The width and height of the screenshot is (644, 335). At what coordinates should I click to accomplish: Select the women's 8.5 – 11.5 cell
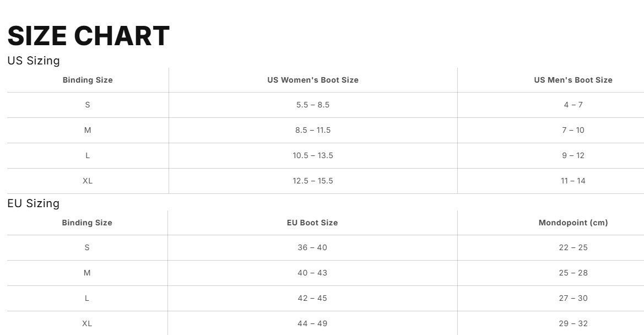click(313, 130)
